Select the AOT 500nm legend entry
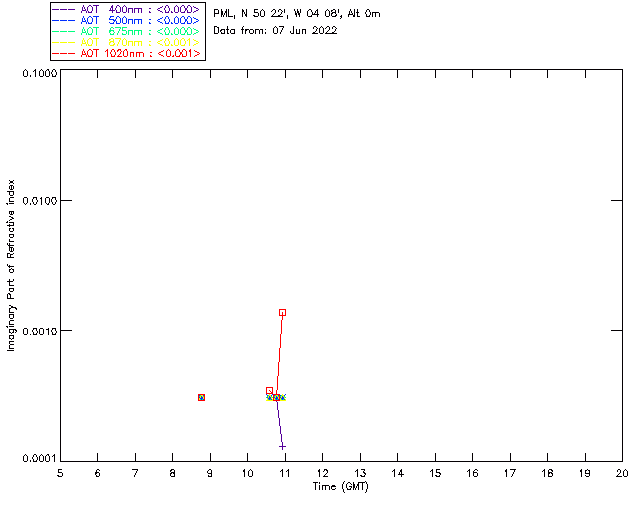This screenshot has height=512, width=640. tap(126, 20)
